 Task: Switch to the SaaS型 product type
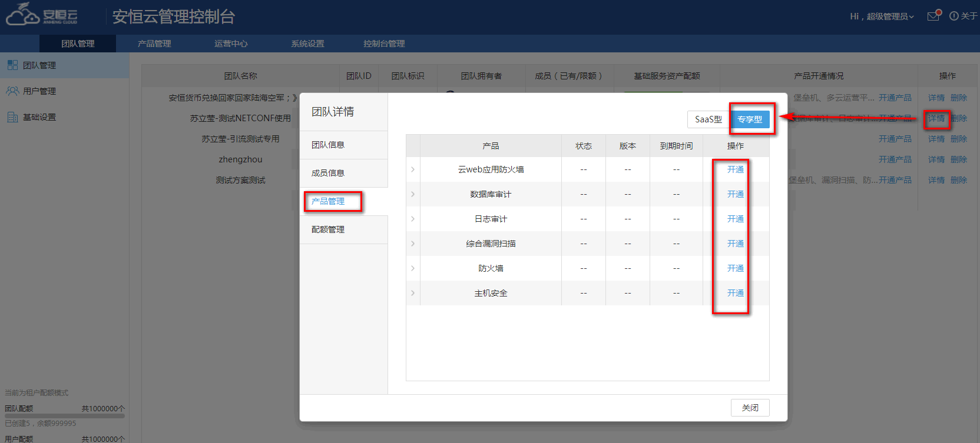(x=708, y=119)
